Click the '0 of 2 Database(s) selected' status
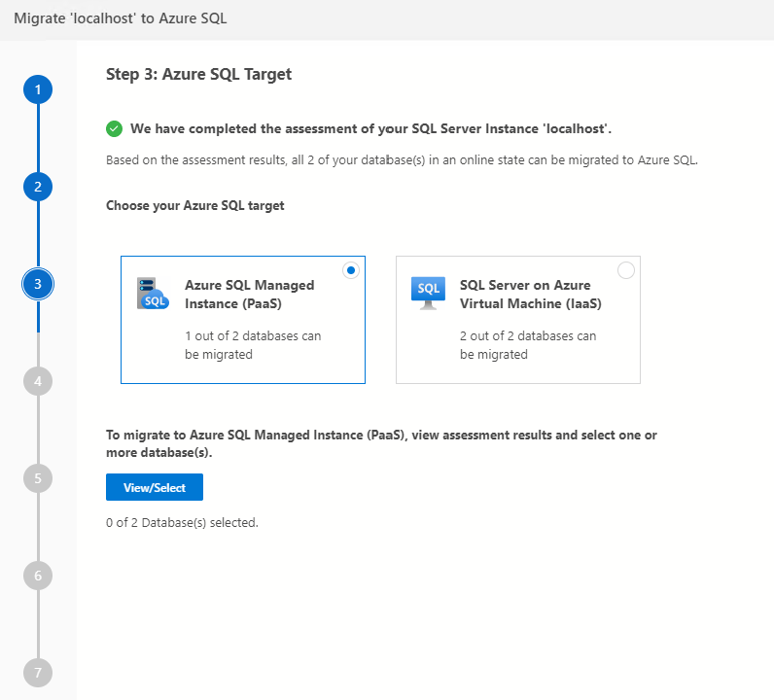This screenshot has height=700, width=774. [x=182, y=522]
